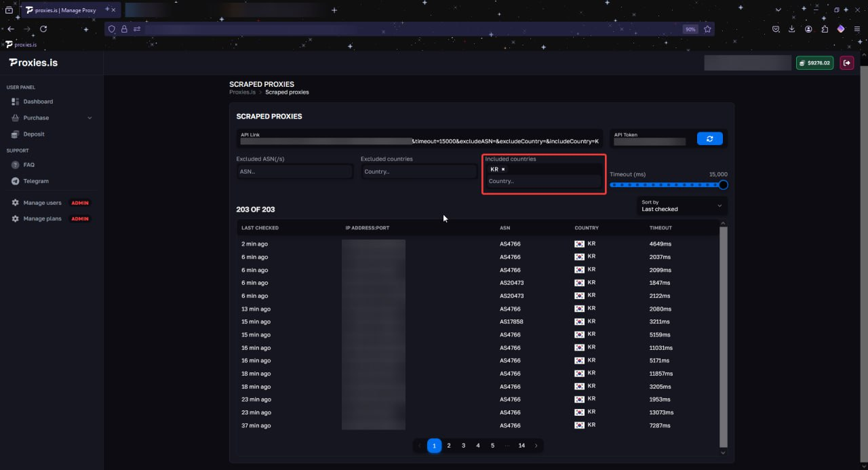Open the browser account icon
This screenshot has width=868, height=470.
coord(809,29)
